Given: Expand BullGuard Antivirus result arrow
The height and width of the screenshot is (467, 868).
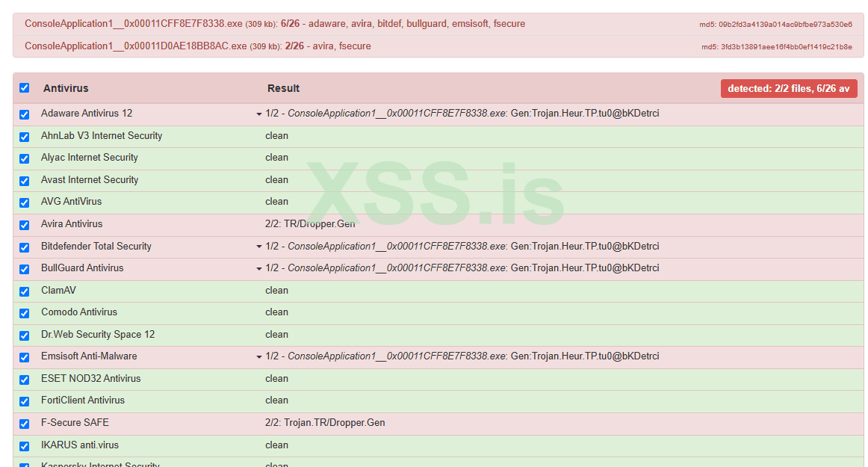Looking at the screenshot, I should (258, 269).
